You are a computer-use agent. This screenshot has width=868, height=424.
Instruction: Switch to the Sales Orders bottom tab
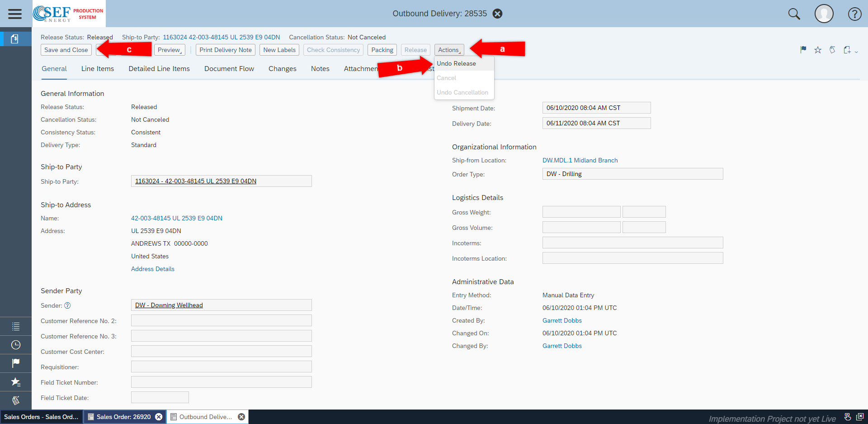click(42, 417)
